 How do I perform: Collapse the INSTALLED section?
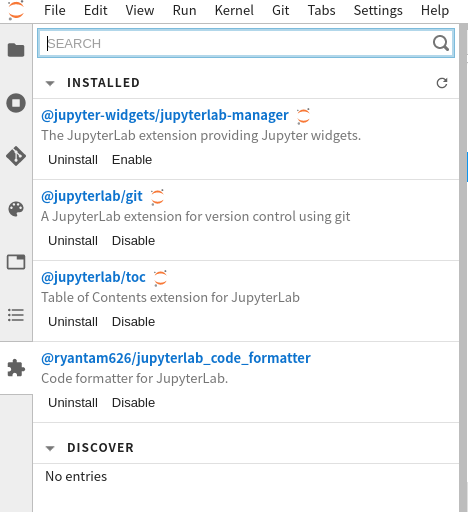point(50,83)
